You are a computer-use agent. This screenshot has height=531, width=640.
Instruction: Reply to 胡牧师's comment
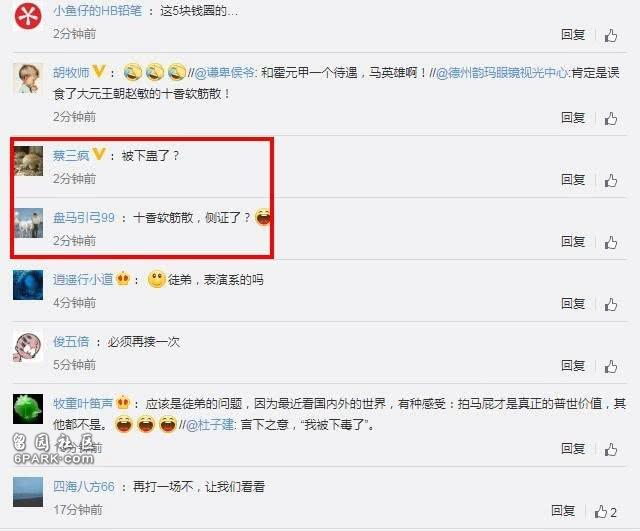click(x=573, y=118)
